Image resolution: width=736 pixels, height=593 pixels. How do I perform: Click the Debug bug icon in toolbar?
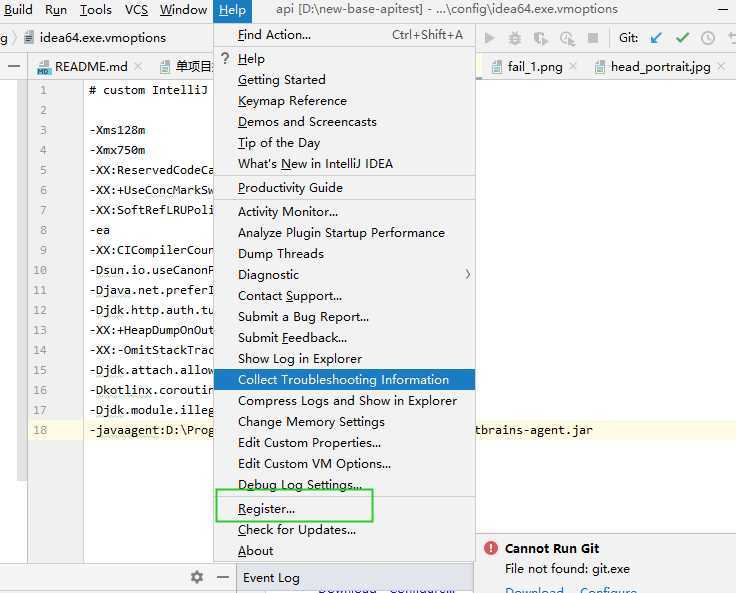click(x=515, y=38)
